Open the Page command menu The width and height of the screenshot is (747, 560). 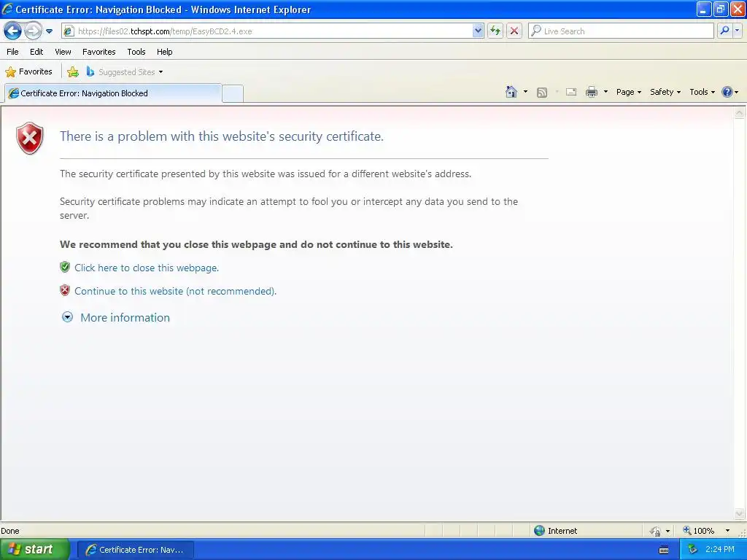628,92
